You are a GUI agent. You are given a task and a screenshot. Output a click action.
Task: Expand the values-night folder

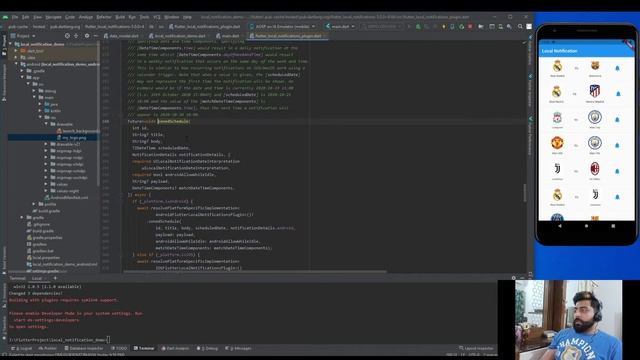46,191
